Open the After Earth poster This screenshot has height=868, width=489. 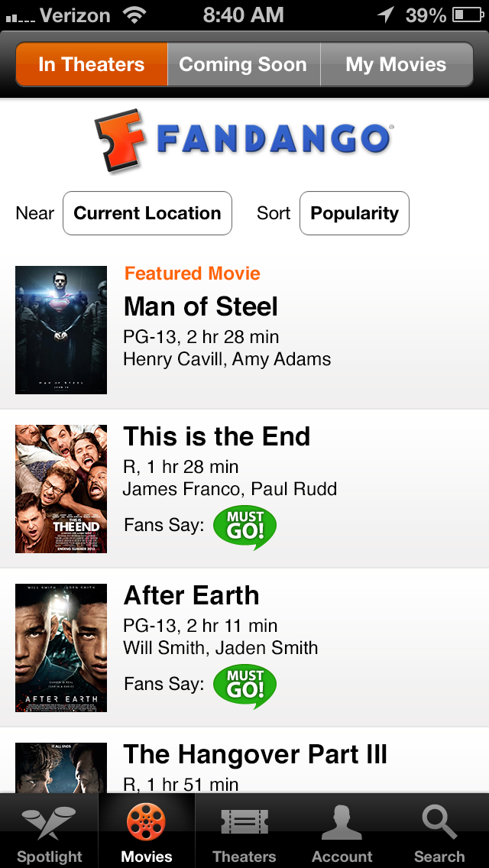pyautogui.click(x=61, y=648)
